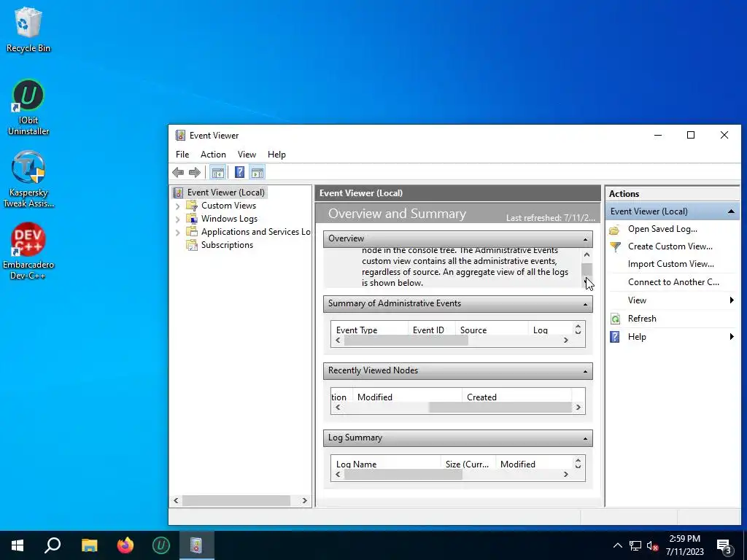The height and width of the screenshot is (560, 747).
Task: Select Windows Logs label in the tree
Action: pos(229,219)
